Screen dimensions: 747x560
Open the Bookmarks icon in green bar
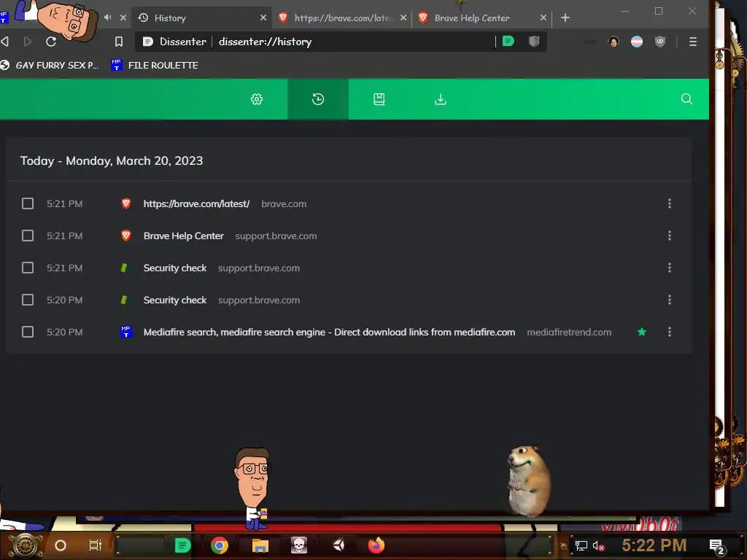379,99
